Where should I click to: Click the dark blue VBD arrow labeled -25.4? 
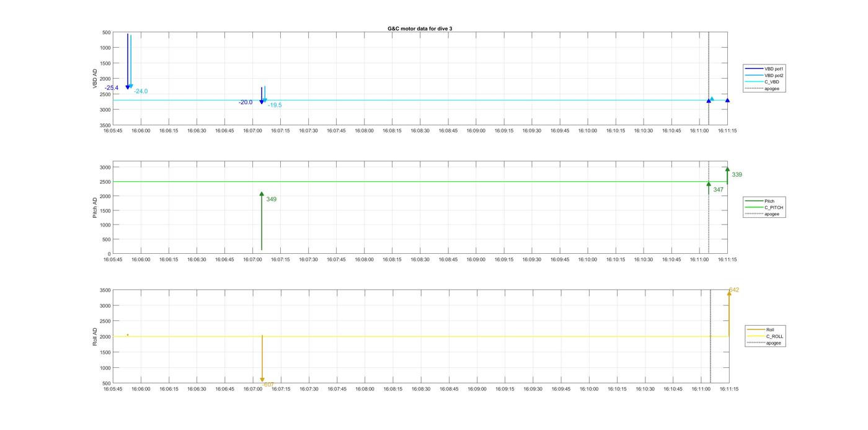[128, 61]
